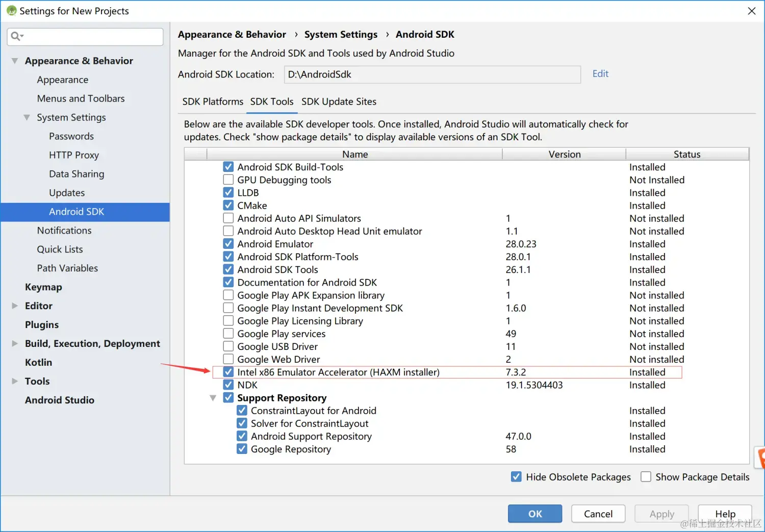Check Google Play services checkbox
The width and height of the screenshot is (765, 532).
(x=228, y=334)
